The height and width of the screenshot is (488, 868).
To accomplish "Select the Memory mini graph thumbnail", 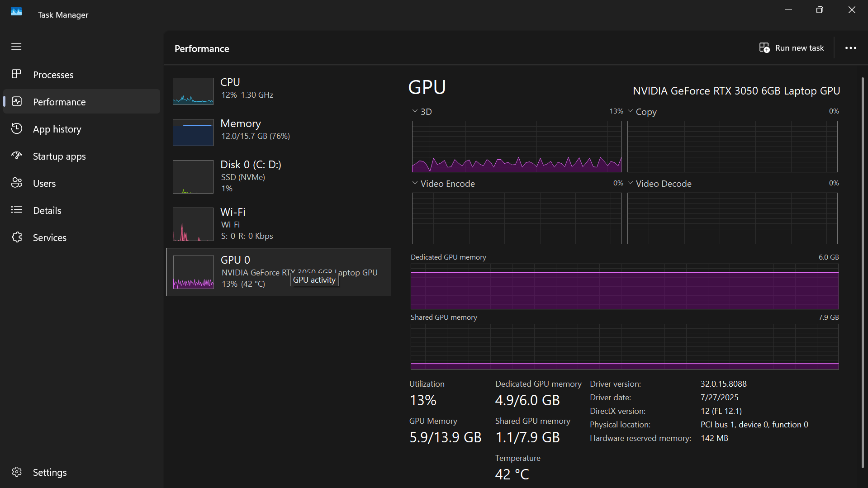I will click(x=193, y=133).
